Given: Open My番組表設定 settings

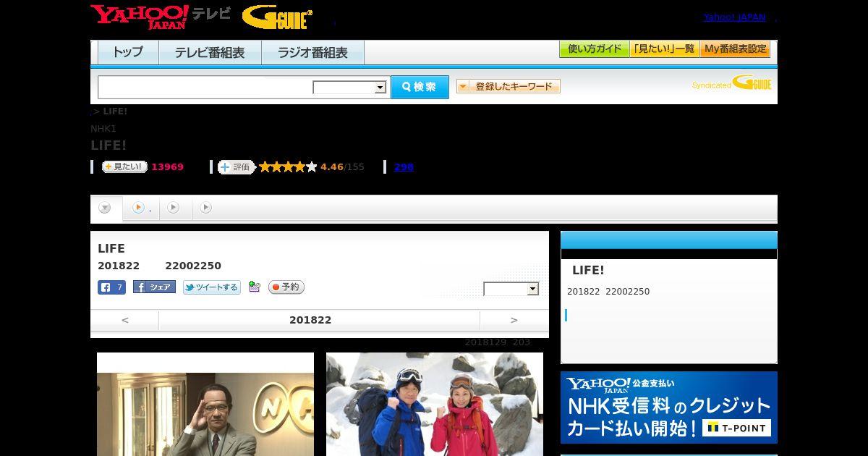Looking at the screenshot, I should (x=735, y=49).
